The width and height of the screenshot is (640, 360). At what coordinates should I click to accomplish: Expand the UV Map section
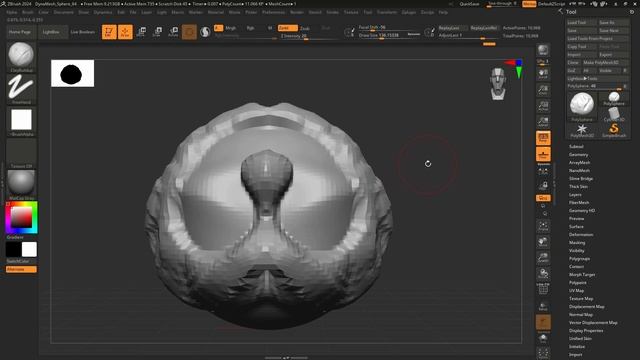click(x=577, y=291)
